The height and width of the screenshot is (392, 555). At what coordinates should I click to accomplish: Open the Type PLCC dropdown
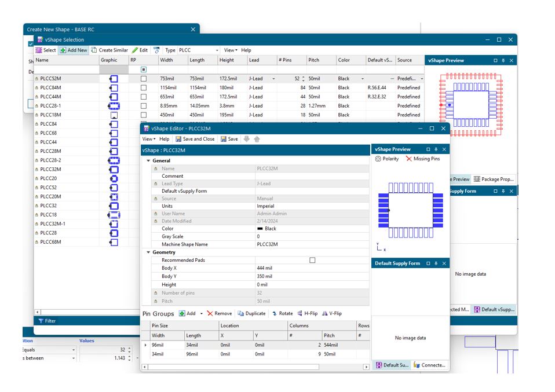[217, 50]
